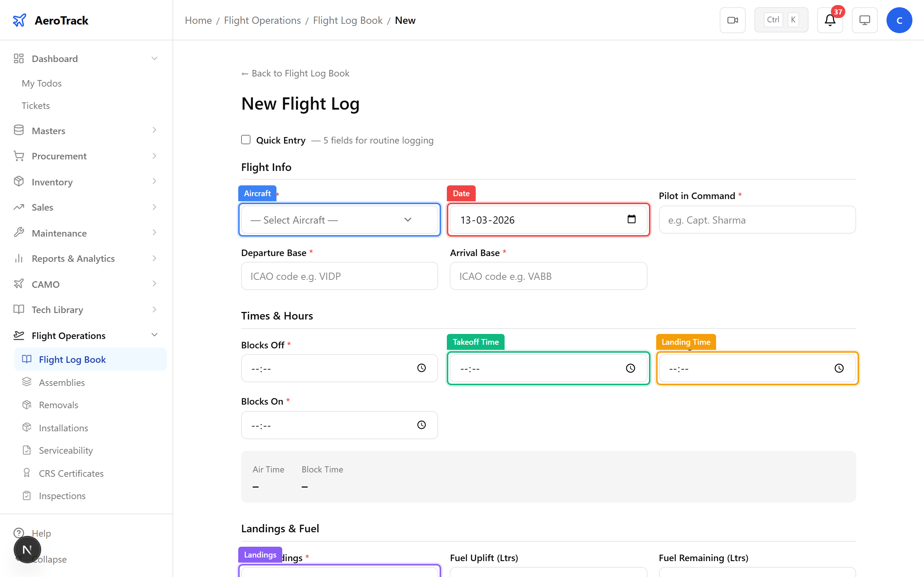Screen dimensions: 924x577
Task: Click the screen recording camera icon in header
Action: point(732,20)
